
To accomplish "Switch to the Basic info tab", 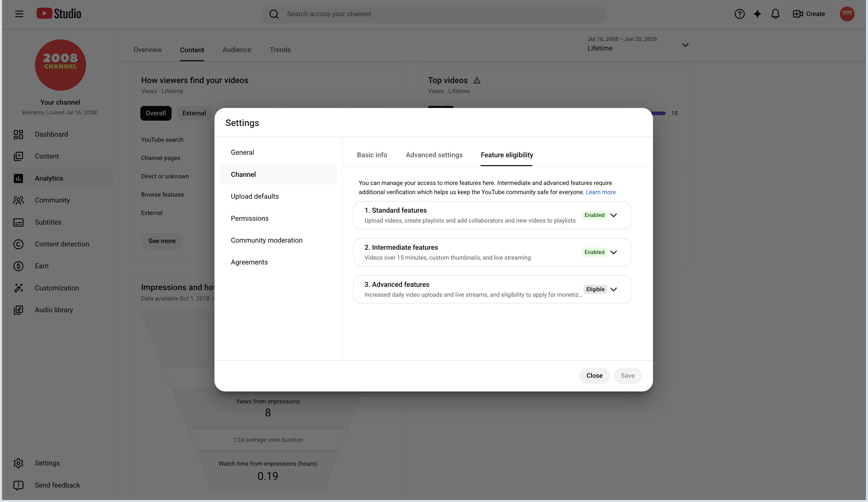I will tap(372, 155).
